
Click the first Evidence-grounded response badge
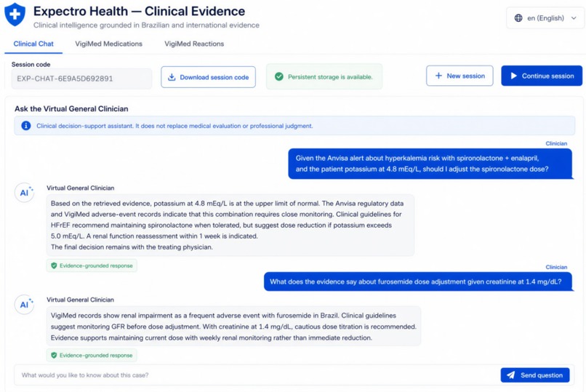[92, 265]
